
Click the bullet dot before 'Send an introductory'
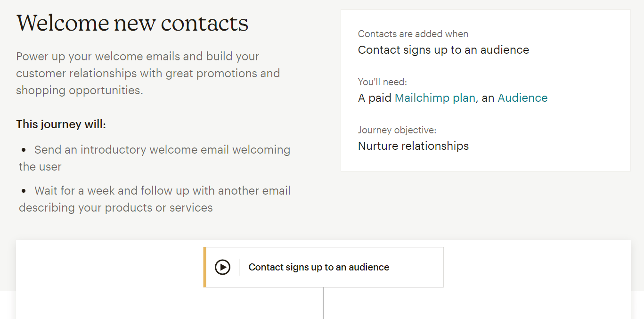click(x=24, y=150)
